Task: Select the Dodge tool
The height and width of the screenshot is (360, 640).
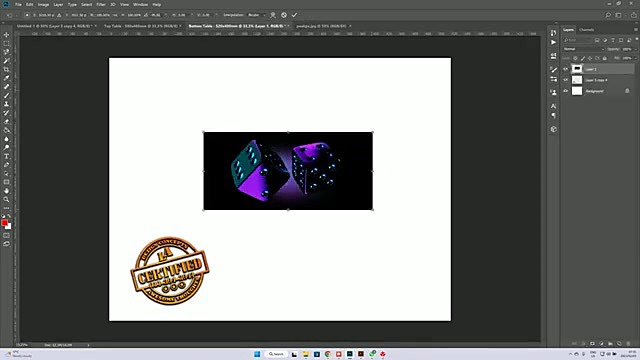Action: [6, 147]
